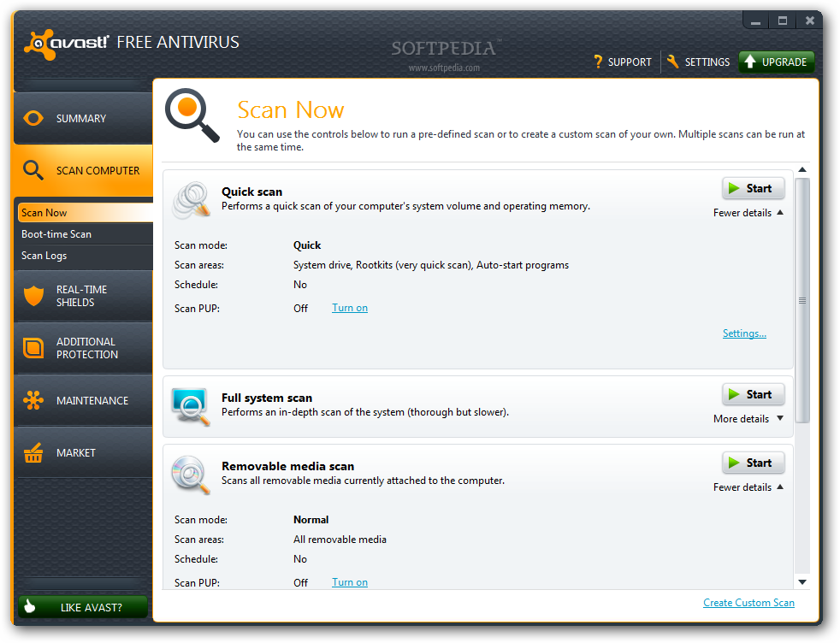Expand Full system scan More details
This screenshot has height=643, width=840.
748,419
